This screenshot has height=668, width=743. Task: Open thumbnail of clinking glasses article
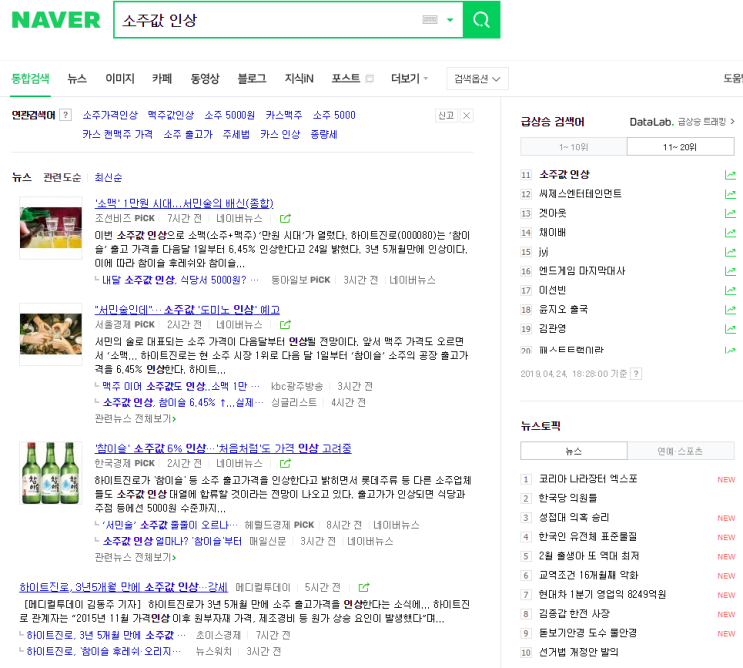click(x=51, y=334)
